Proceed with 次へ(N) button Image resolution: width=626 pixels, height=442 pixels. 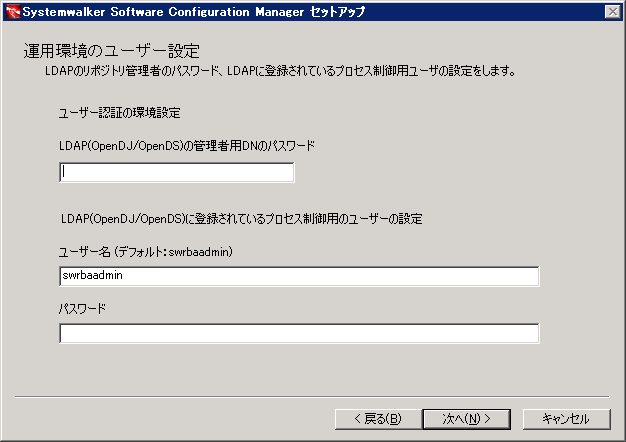pyautogui.click(x=466, y=419)
